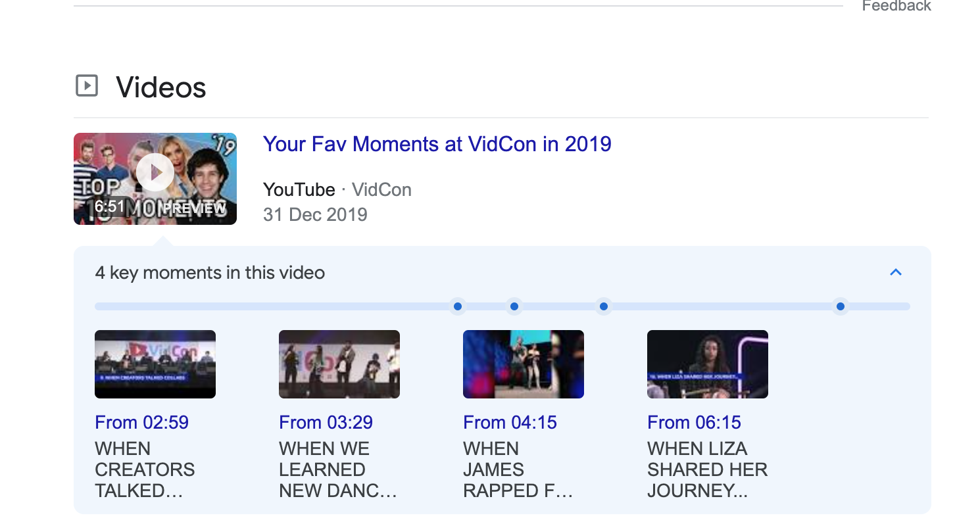Click the Feedback link

point(896,6)
